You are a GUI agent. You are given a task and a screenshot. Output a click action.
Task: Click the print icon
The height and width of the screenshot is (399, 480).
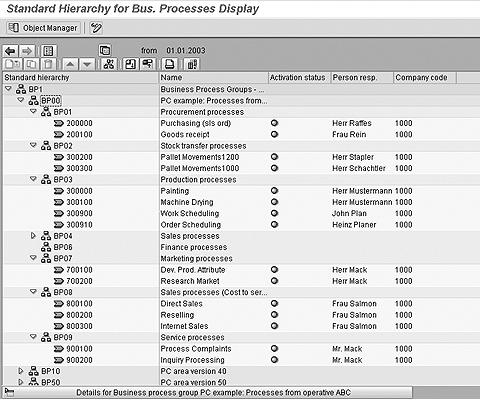[170, 64]
